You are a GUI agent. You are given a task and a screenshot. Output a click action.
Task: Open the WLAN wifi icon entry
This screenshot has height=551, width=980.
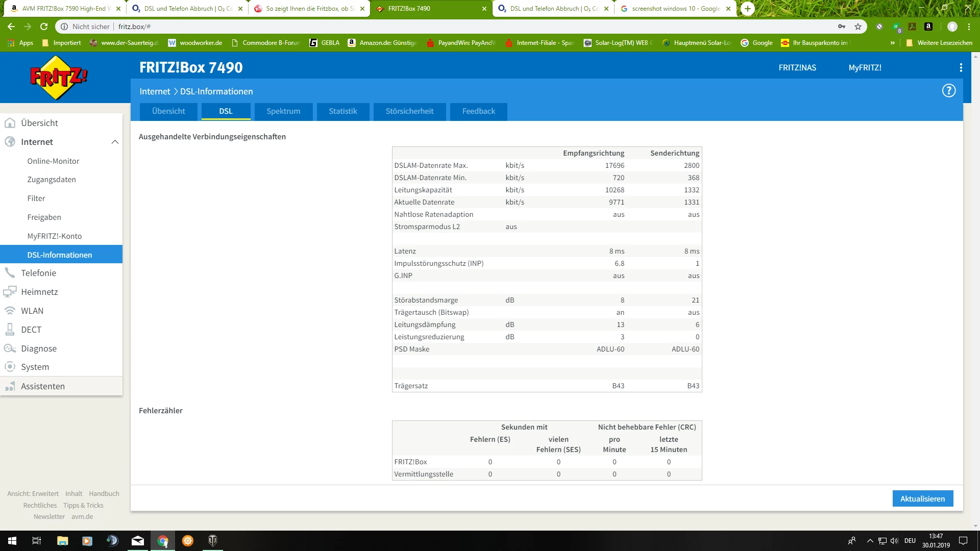click(10, 311)
